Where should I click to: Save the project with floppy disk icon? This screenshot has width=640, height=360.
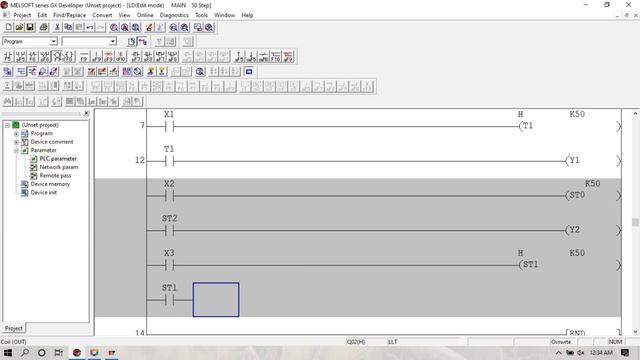[30, 27]
